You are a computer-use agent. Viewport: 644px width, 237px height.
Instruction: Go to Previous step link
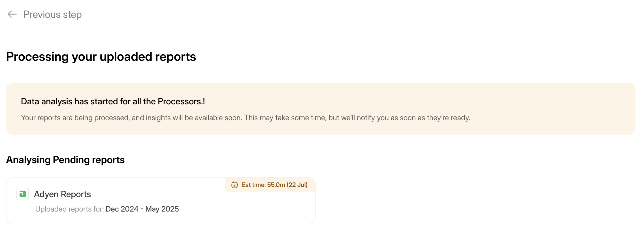pyautogui.click(x=52, y=14)
